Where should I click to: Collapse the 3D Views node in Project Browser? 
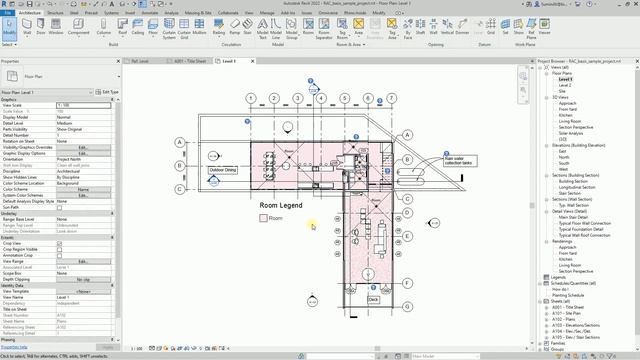tap(547, 98)
